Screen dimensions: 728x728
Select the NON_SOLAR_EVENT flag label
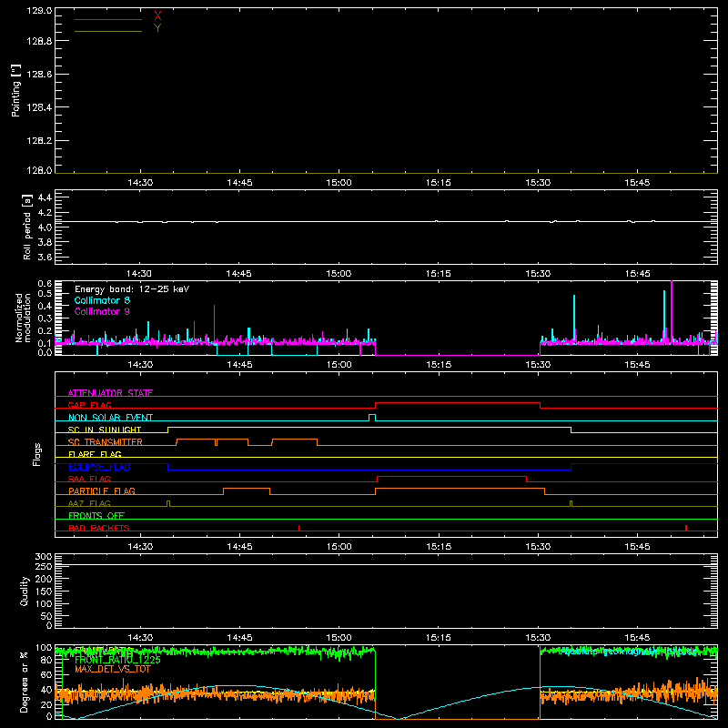(110, 418)
